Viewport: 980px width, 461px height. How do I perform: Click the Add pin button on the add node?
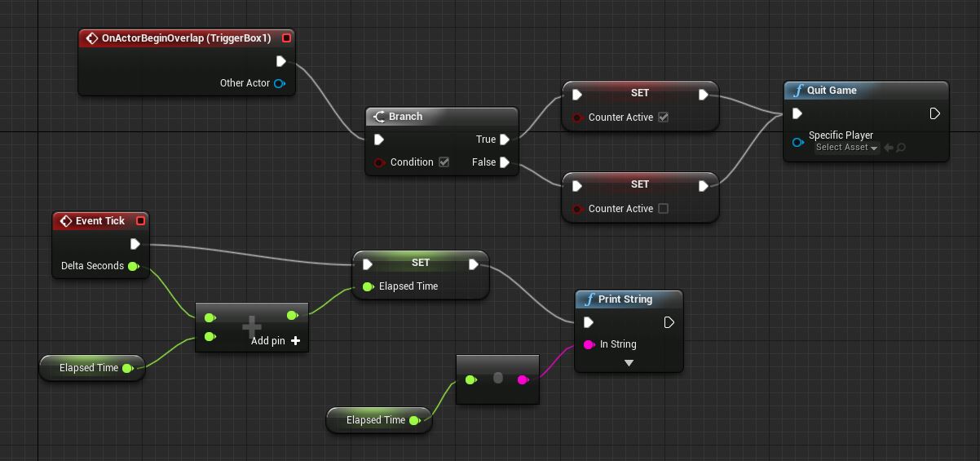click(x=276, y=341)
